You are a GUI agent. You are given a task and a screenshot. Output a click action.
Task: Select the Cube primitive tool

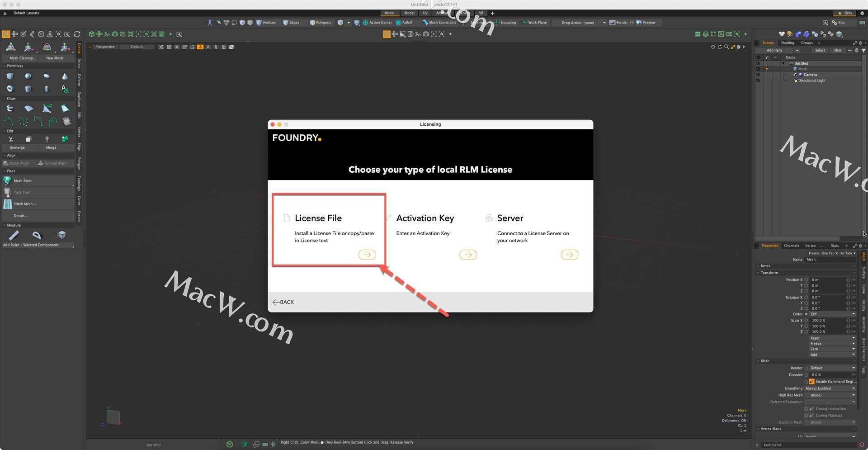click(10, 76)
